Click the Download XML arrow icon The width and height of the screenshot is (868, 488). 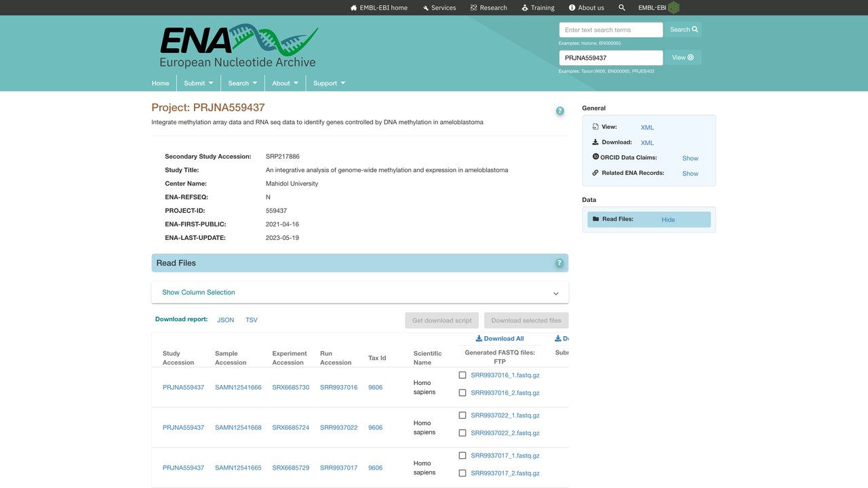coord(595,142)
